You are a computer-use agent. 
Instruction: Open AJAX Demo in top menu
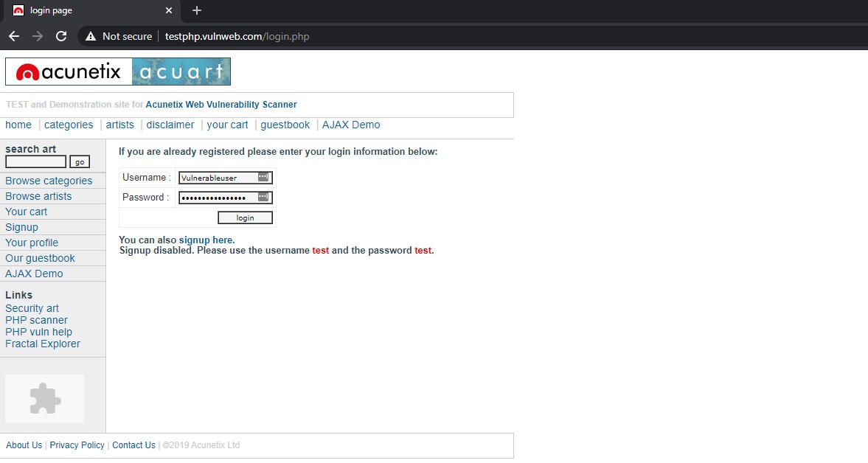point(351,125)
